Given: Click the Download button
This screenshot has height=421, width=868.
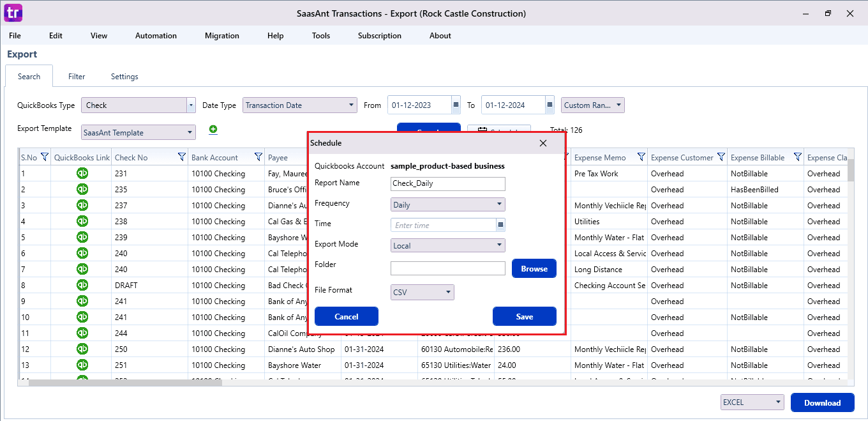Looking at the screenshot, I should 822,402.
